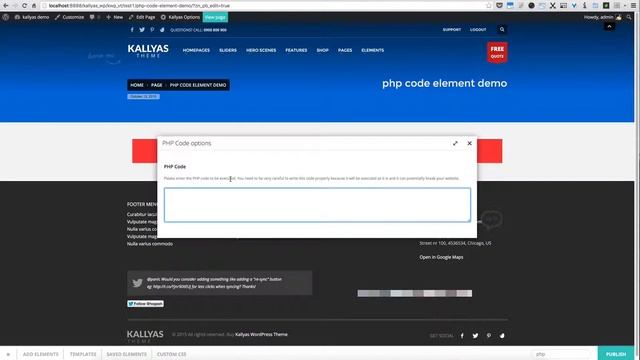Bookmark page with the star icon
Viewport: 640px width, 360px height.
pos(489,6)
